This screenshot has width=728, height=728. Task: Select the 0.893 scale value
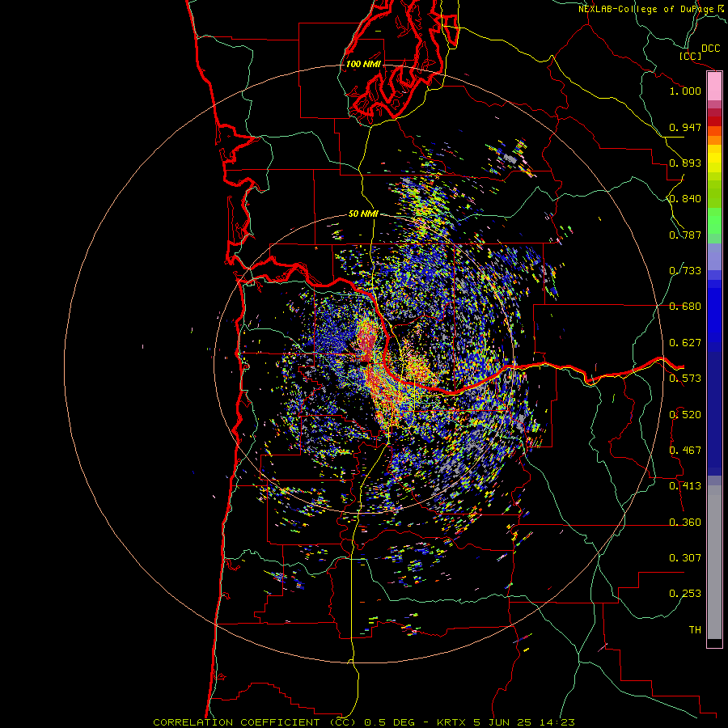(685, 163)
